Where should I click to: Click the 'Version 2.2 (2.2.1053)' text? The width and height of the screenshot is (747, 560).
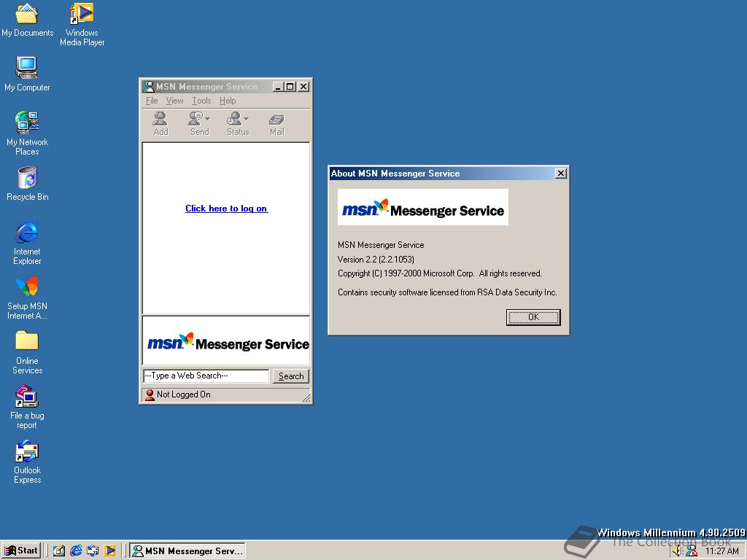coord(376,260)
